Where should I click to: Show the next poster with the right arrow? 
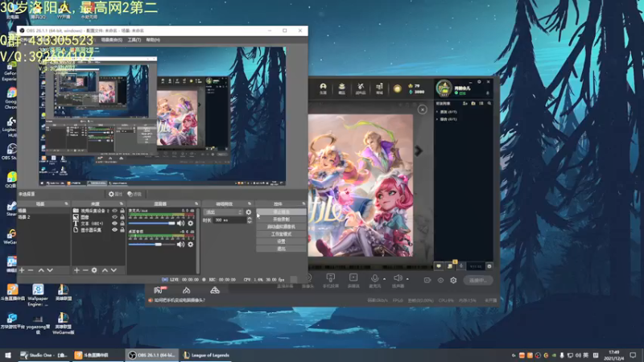[x=418, y=150]
